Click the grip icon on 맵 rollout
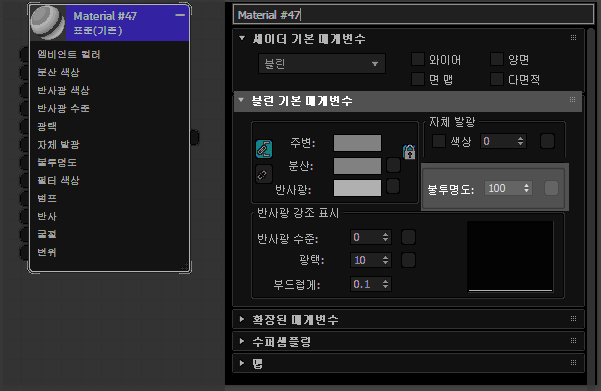 click(x=573, y=362)
